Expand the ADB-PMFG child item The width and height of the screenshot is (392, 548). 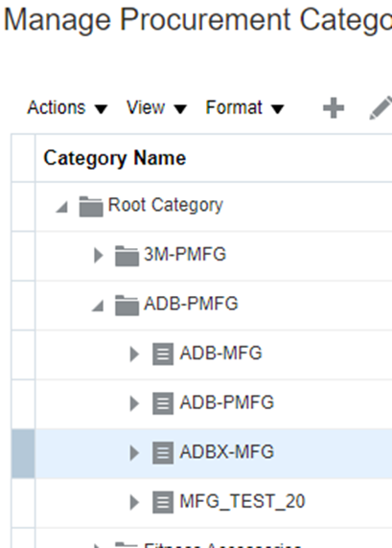pyautogui.click(x=134, y=403)
